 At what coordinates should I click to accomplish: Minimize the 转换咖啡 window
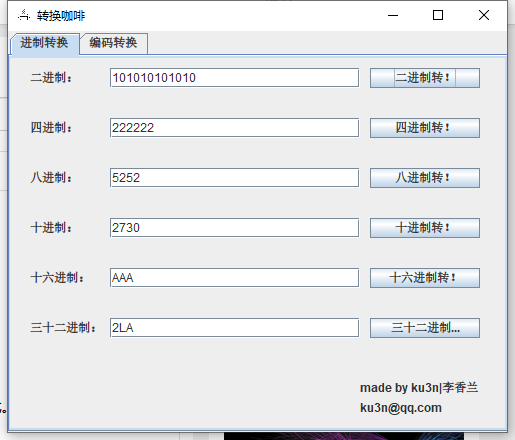click(393, 15)
